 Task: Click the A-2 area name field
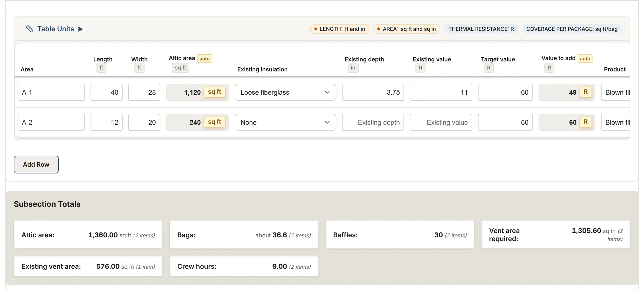click(51, 122)
